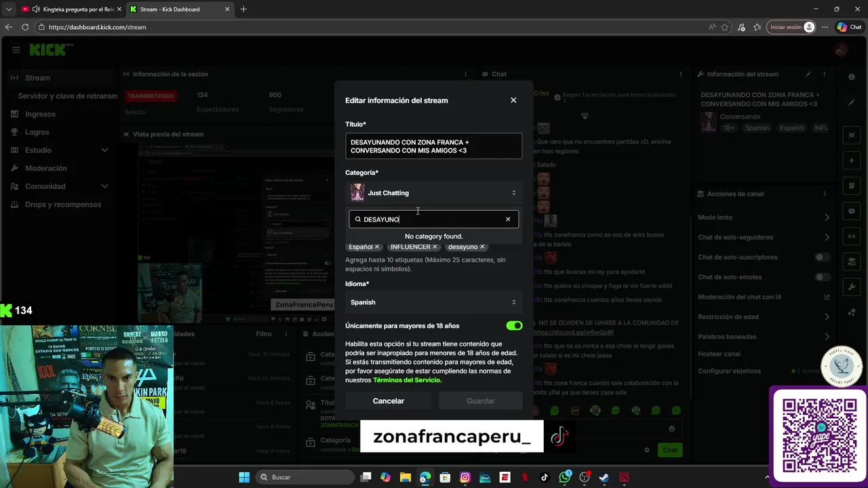Click the DESAYUNO category search field
The width and height of the screenshot is (868, 488).
433,219
